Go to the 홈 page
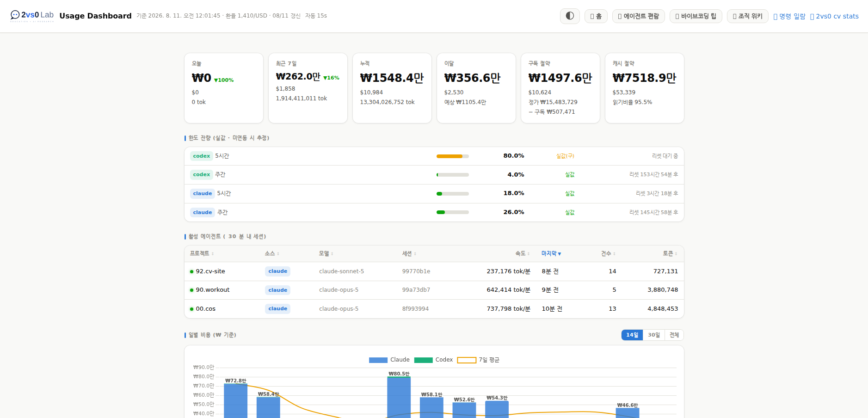This screenshot has width=868, height=418. (596, 16)
